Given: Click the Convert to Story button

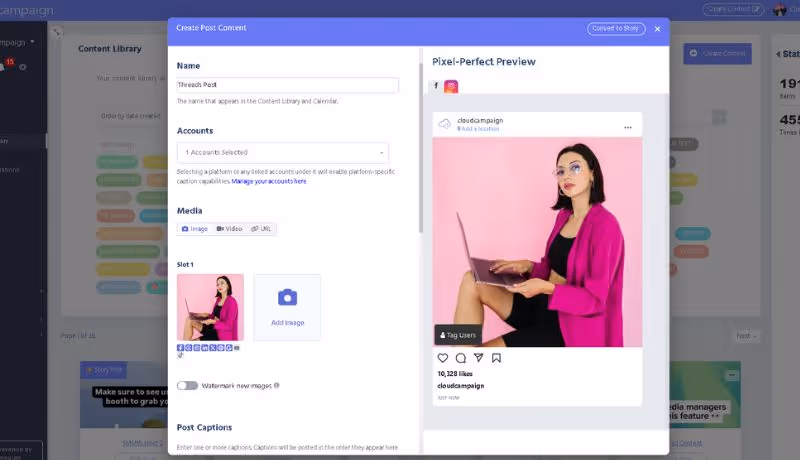Looking at the screenshot, I should tap(616, 29).
